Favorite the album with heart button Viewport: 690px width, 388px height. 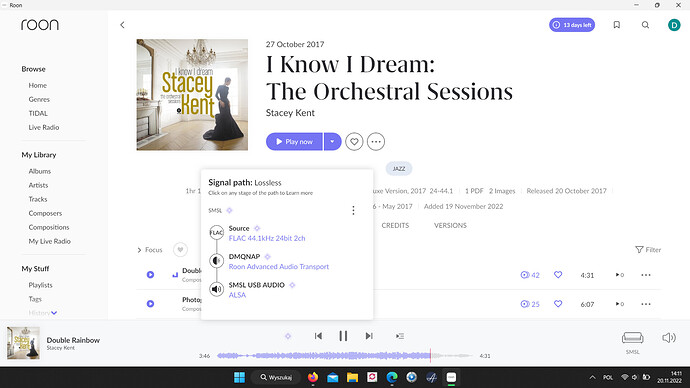tap(354, 142)
